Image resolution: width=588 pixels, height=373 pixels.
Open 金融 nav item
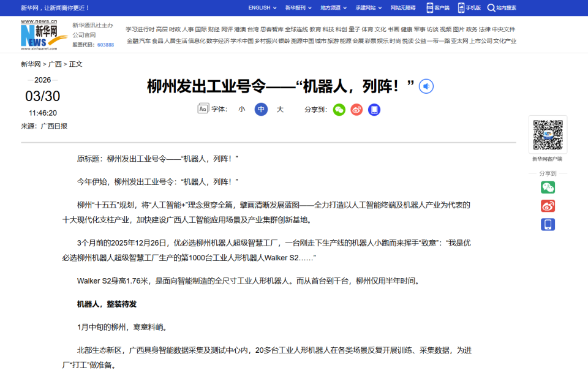[132, 41]
